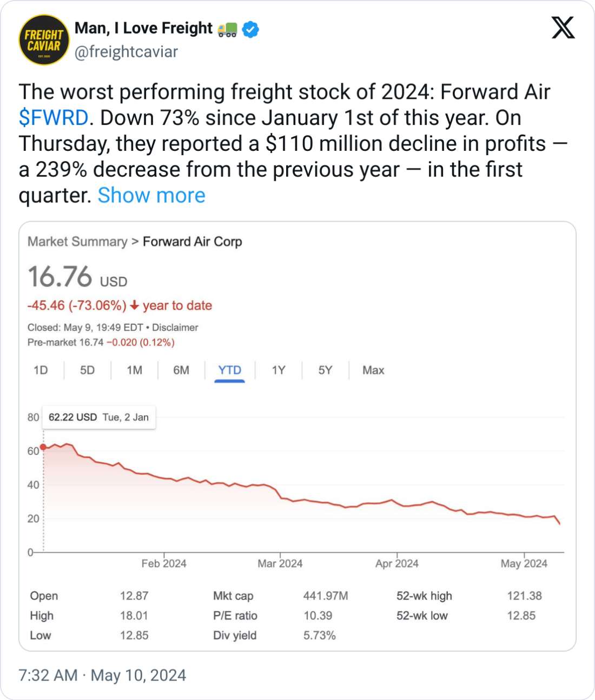Click the blue verified badge
The width and height of the screenshot is (595, 700).
[x=250, y=29]
